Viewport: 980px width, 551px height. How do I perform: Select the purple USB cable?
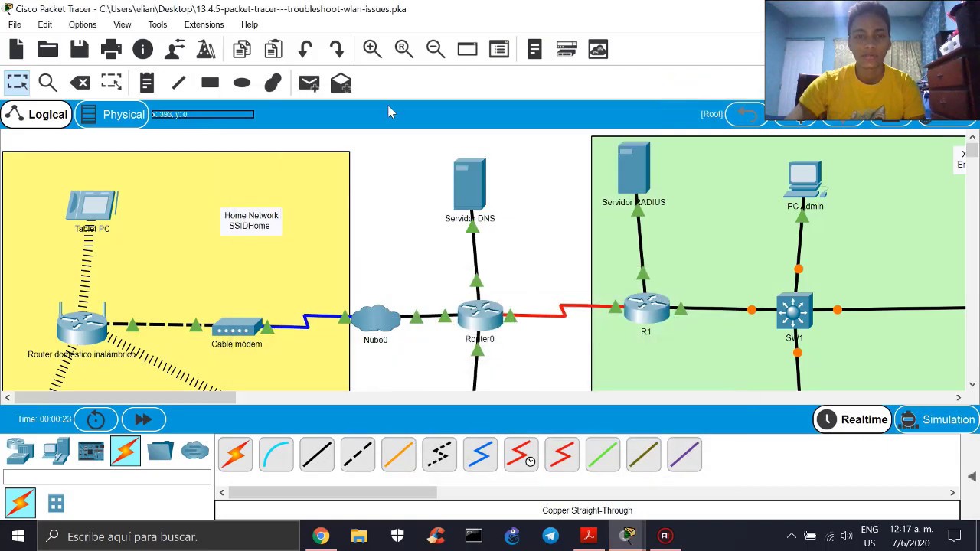[684, 454]
